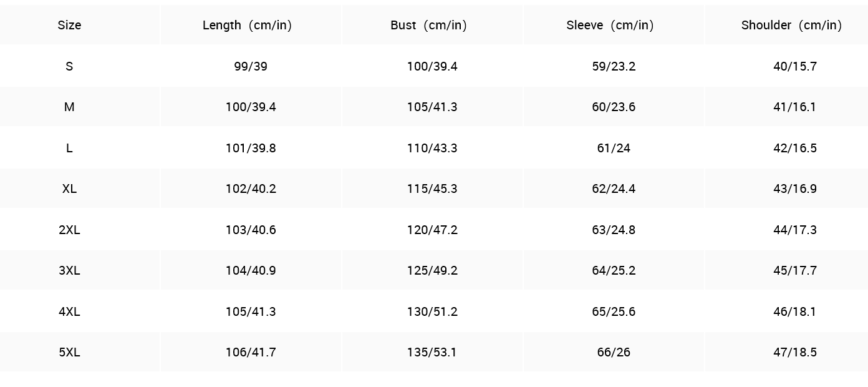
Task: Click the 135/53.1 bust cell
Action: (x=432, y=352)
